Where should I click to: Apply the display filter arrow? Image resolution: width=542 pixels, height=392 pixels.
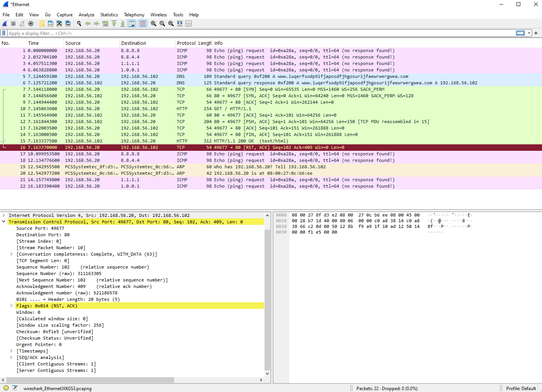520,33
